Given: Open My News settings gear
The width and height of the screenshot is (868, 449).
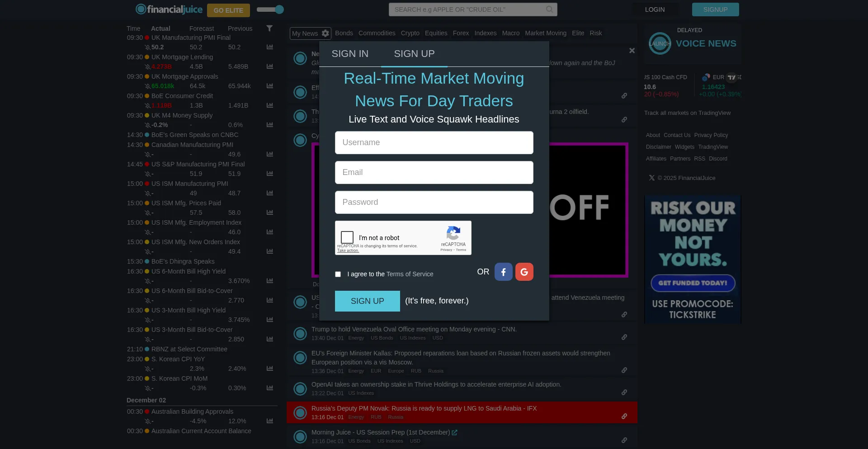Looking at the screenshot, I should point(325,33).
